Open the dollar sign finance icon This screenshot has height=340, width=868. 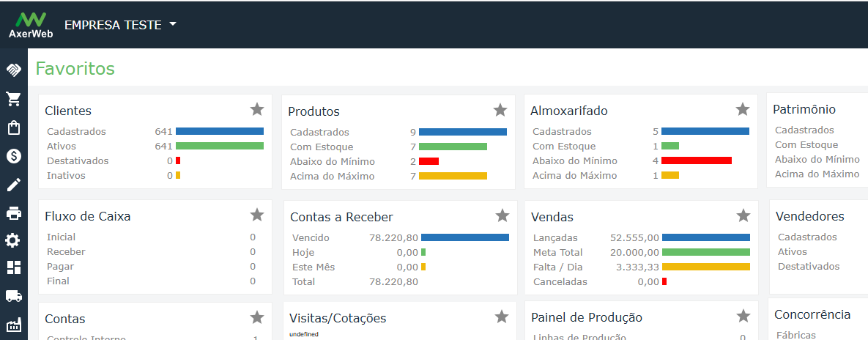click(13, 155)
